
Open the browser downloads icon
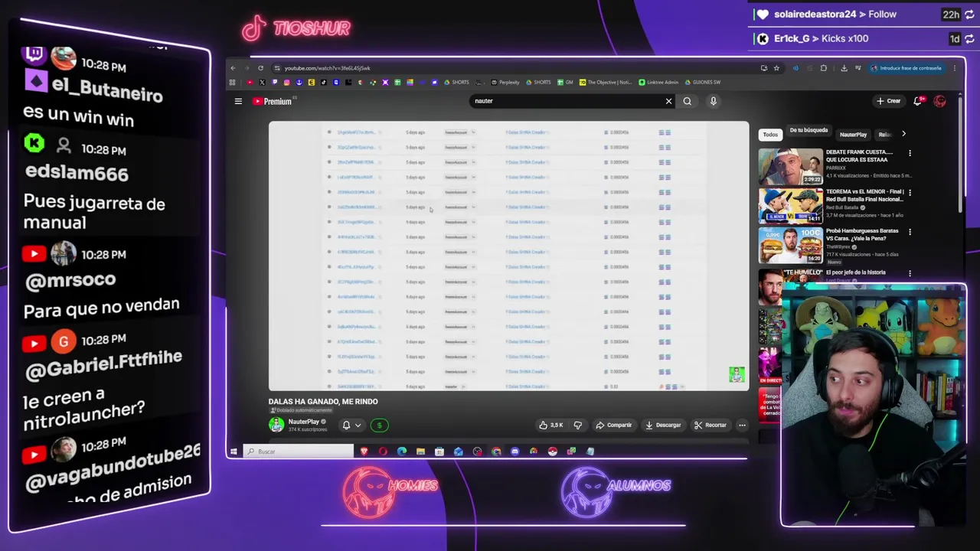coord(844,68)
